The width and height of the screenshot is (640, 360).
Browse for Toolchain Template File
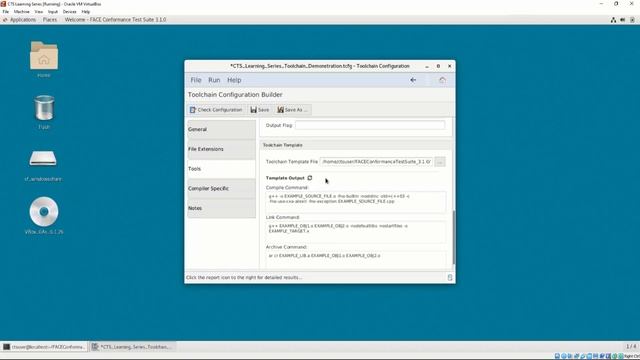coord(440,162)
